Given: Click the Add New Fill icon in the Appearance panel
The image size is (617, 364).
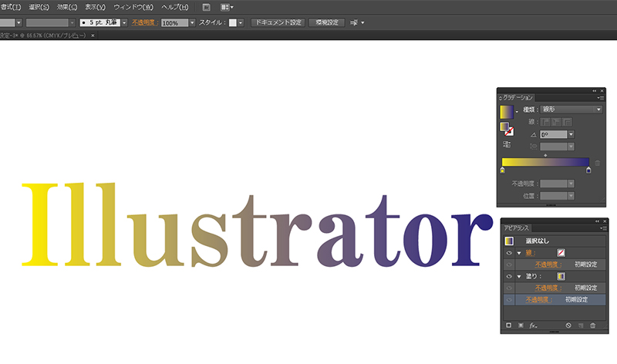Looking at the screenshot, I should coord(521,325).
